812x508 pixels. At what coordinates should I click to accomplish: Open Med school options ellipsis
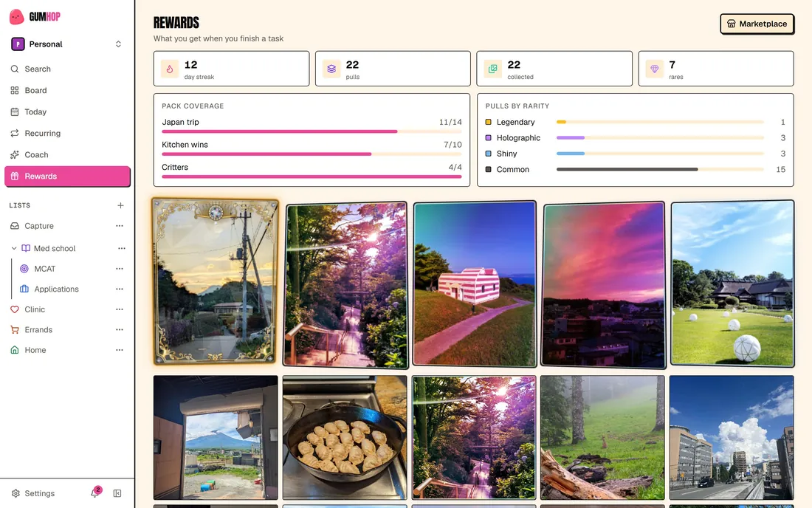pos(122,249)
